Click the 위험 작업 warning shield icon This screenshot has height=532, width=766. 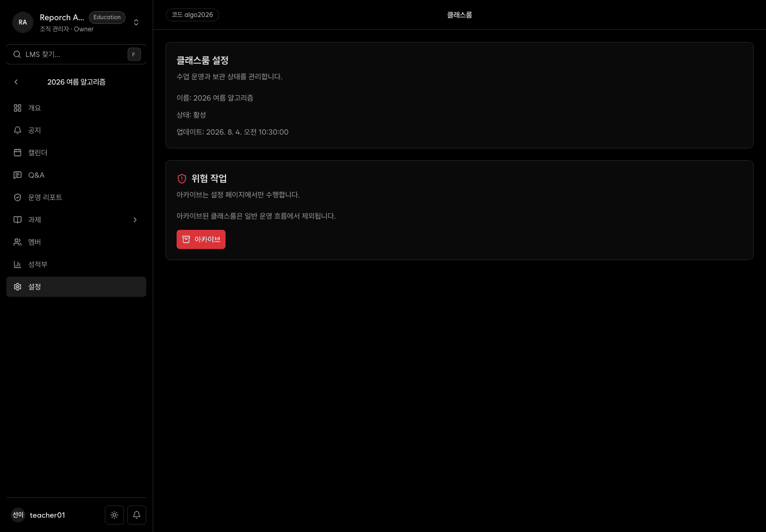pyautogui.click(x=182, y=179)
